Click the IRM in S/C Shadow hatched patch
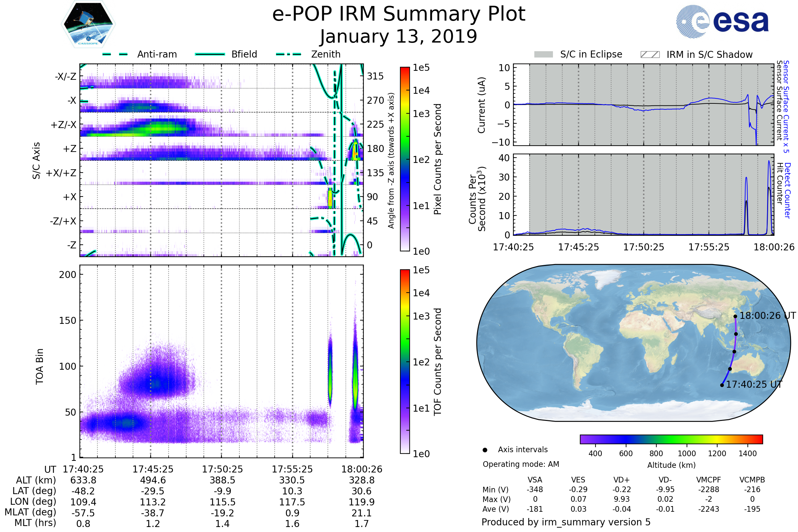The width and height of the screenshot is (798, 532). coord(650,55)
